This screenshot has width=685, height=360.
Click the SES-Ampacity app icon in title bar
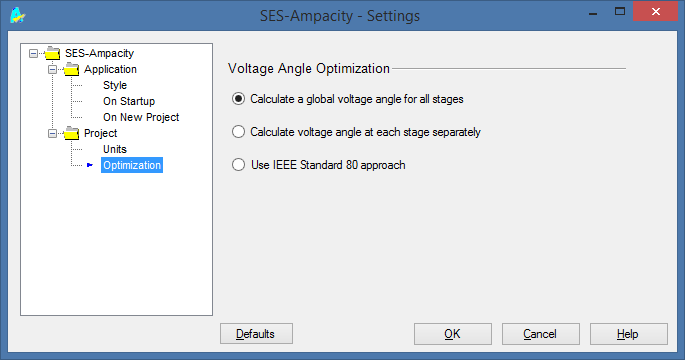[17, 15]
